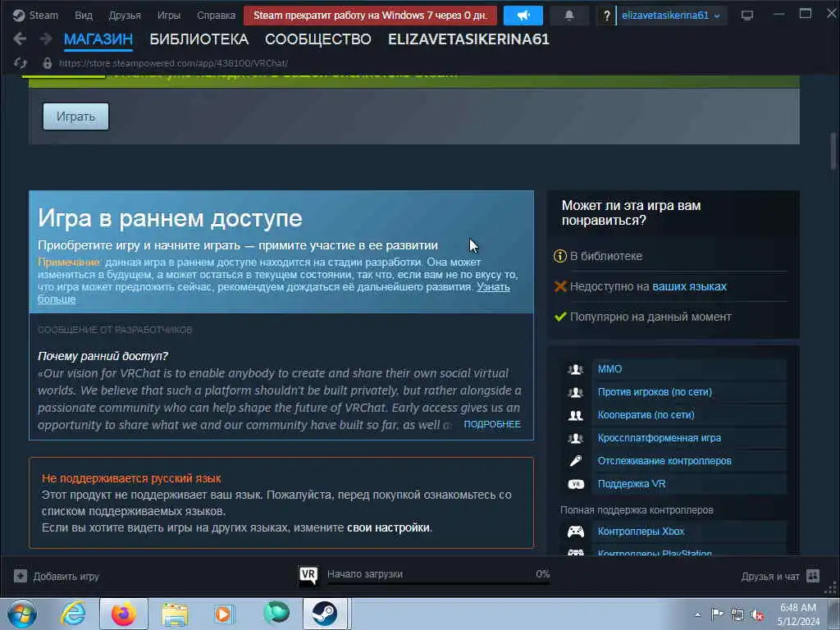Click the green check beside 'Популярно на данный момент'
The image size is (840, 630).
click(559, 317)
